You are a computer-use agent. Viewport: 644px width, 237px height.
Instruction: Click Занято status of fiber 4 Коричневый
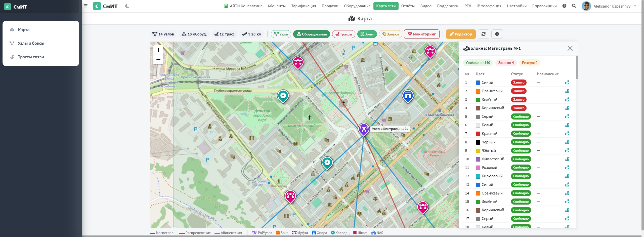(x=519, y=108)
